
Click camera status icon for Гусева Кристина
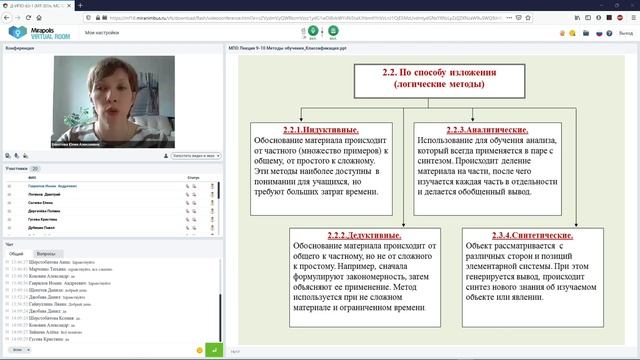point(194,219)
